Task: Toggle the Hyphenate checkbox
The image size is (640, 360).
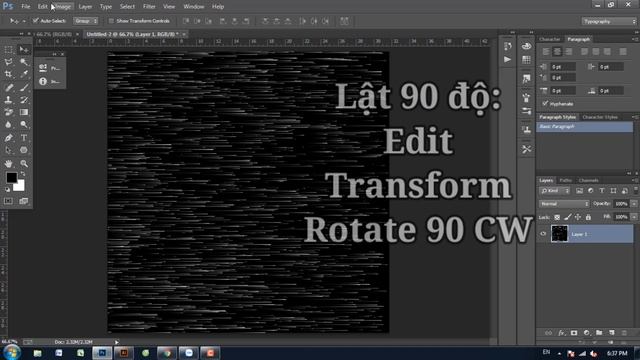Action: [x=545, y=104]
